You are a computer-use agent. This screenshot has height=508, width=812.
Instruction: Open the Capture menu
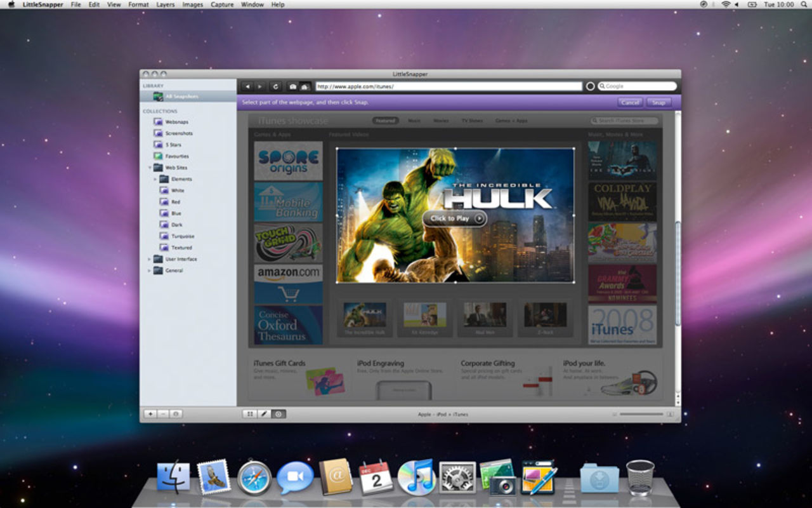tap(222, 4)
